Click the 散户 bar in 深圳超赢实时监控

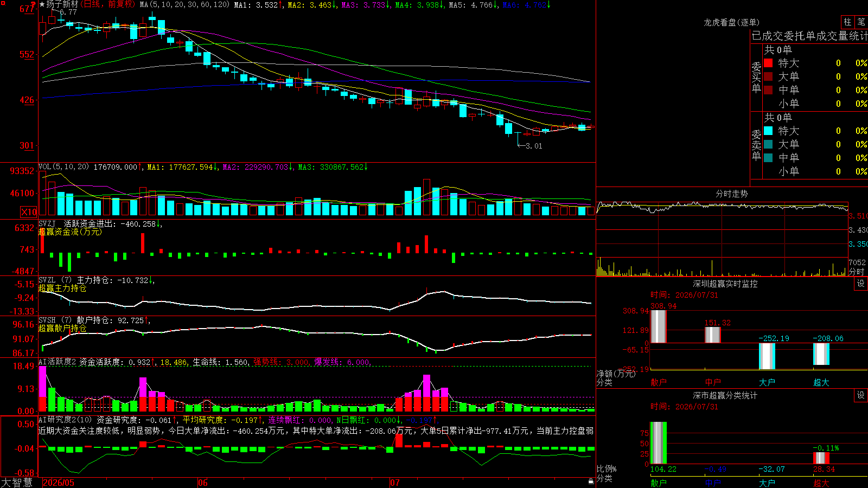click(659, 326)
